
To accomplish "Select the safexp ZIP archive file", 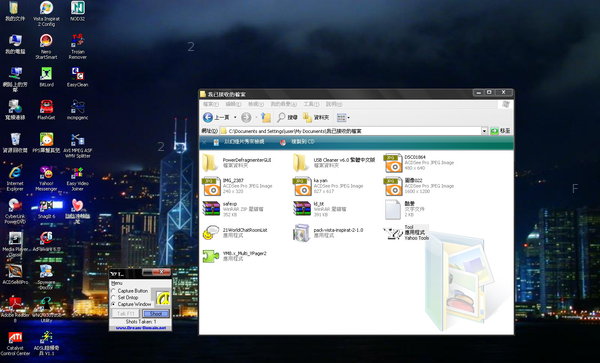I will [233, 209].
